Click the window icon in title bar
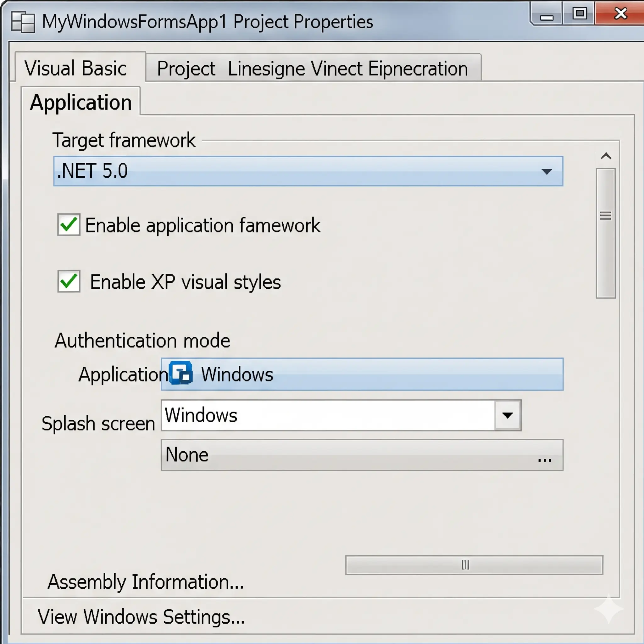This screenshot has height=644, width=644. click(23, 22)
